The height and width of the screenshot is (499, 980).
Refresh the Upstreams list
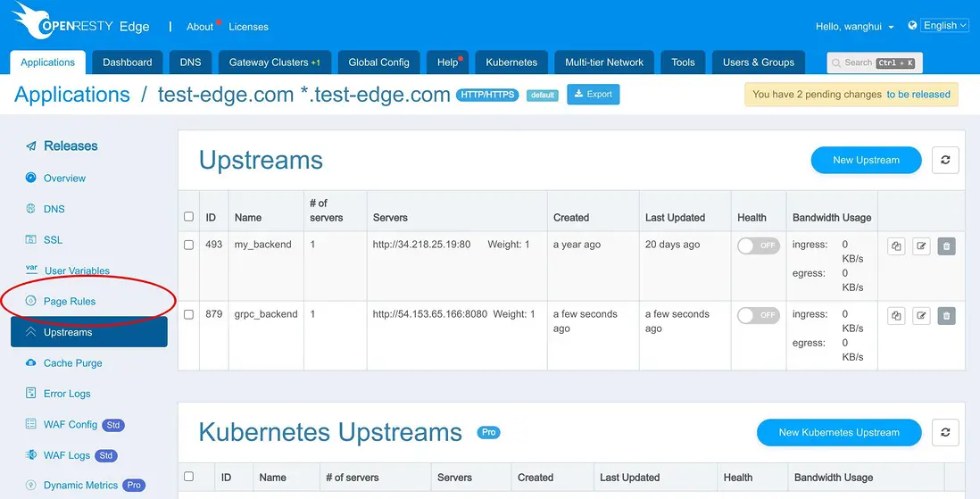(x=945, y=160)
